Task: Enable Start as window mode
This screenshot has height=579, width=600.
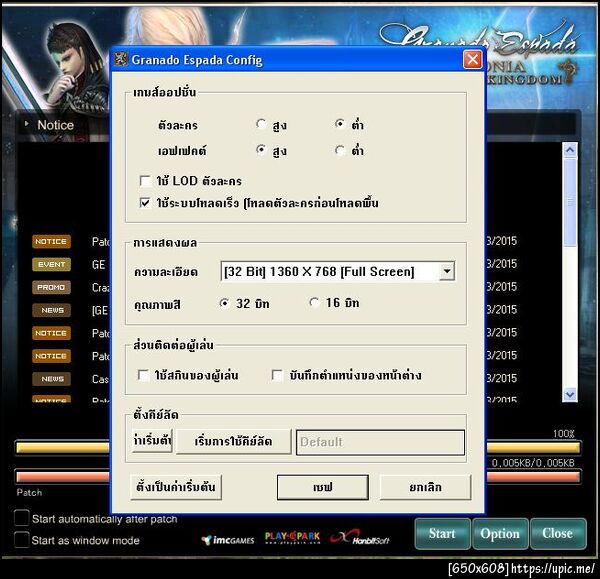Action: (x=21, y=540)
